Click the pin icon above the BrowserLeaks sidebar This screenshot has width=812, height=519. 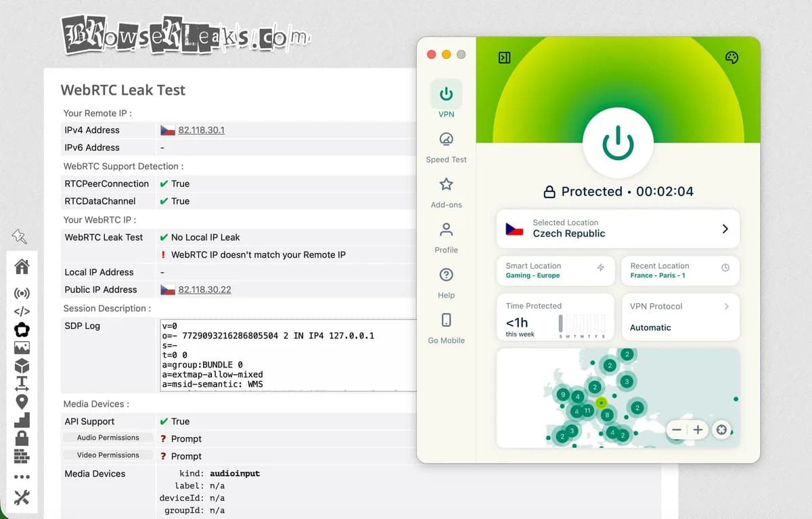[19, 236]
